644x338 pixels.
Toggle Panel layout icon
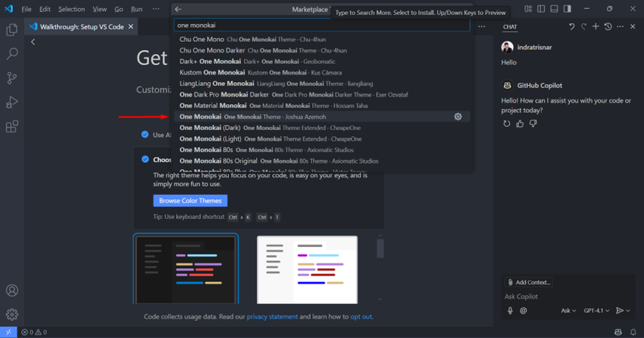click(x=554, y=9)
